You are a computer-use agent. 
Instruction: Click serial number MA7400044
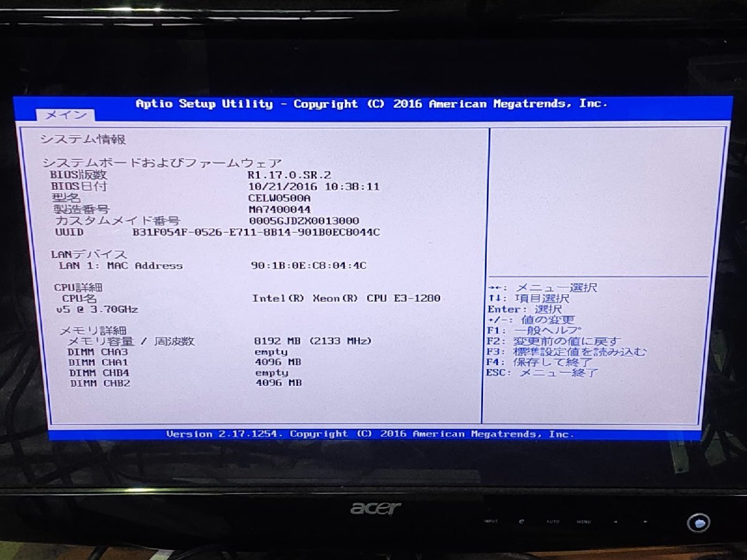280,210
